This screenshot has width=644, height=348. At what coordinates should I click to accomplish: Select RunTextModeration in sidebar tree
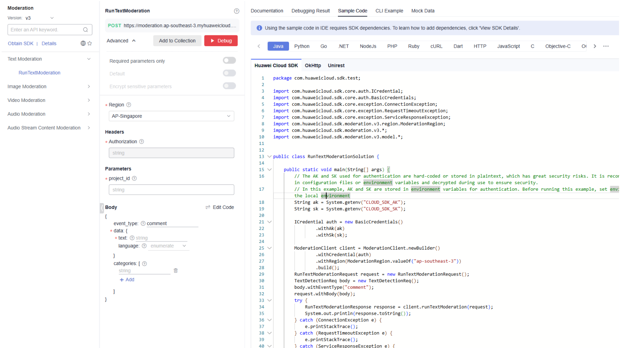(x=40, y=73)
